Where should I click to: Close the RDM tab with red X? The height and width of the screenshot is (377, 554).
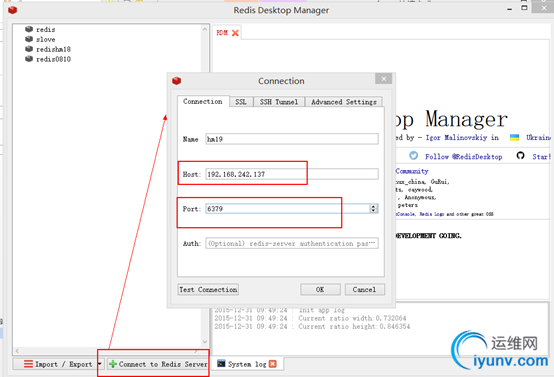[235, 33]
